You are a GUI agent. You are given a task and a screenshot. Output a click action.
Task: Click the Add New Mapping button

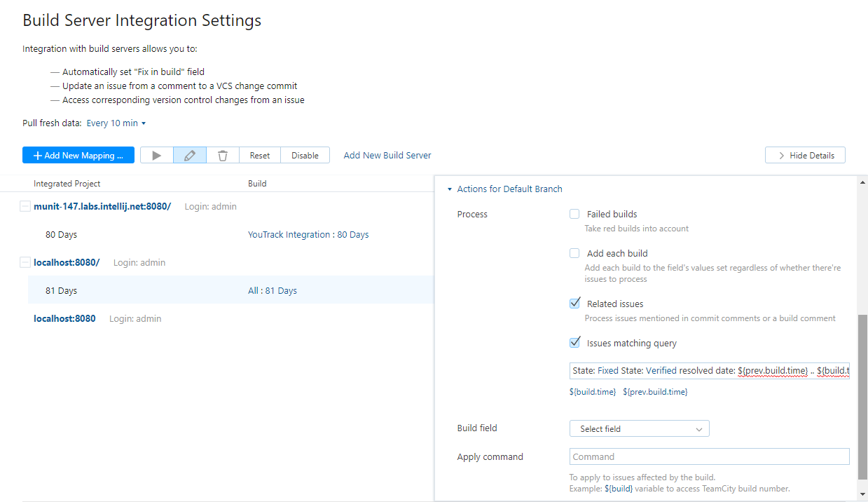[x=78, y=156]
